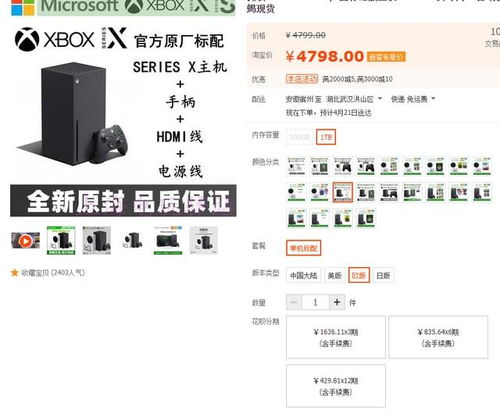500x417 pixels.
Task: Choose the 3-installment payment plan ¥1636.11
Action: click(x=336, y=337)
